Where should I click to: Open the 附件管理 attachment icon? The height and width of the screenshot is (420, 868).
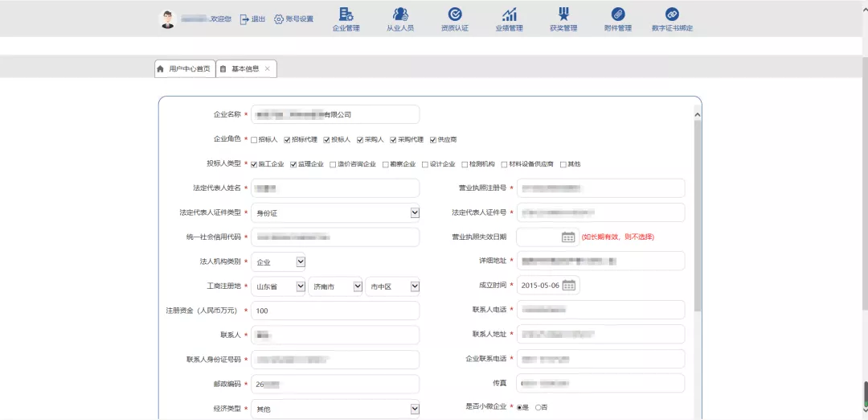[617, 14]
